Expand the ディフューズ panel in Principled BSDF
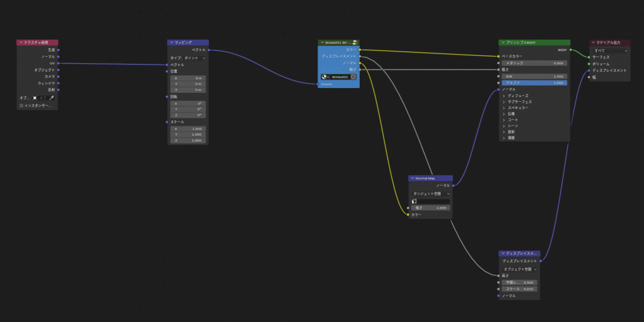The width and height of the screenshot is (644, 322). pyautogui.click(x=504, y=96)
